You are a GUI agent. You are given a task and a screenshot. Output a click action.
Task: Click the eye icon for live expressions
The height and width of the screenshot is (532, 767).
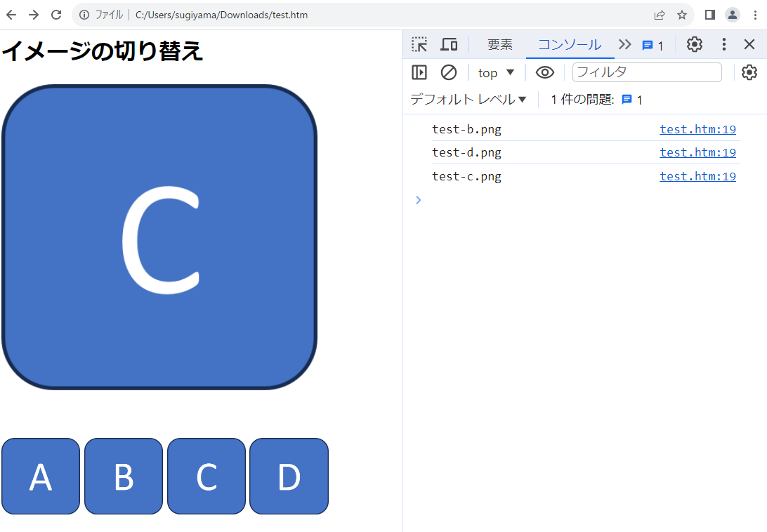(545, 72)
